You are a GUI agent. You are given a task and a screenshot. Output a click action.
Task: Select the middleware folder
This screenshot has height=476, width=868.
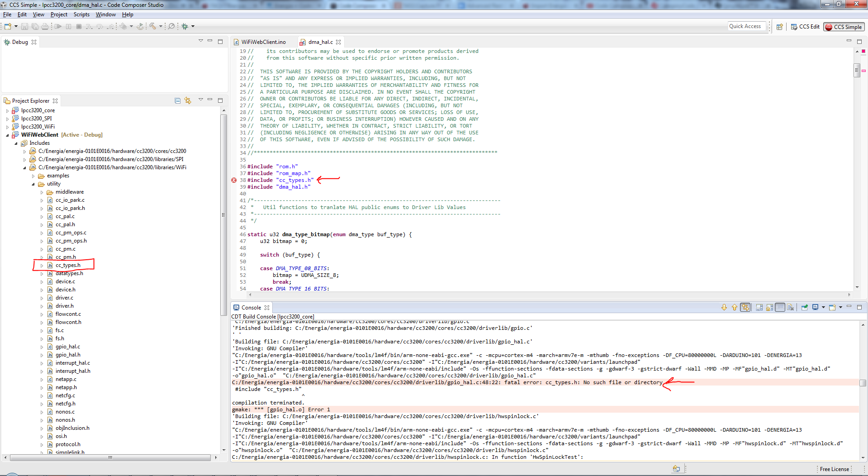point(69,192)
